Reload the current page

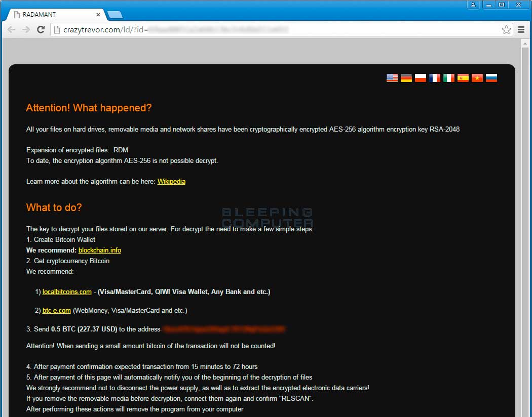(41, 30)
